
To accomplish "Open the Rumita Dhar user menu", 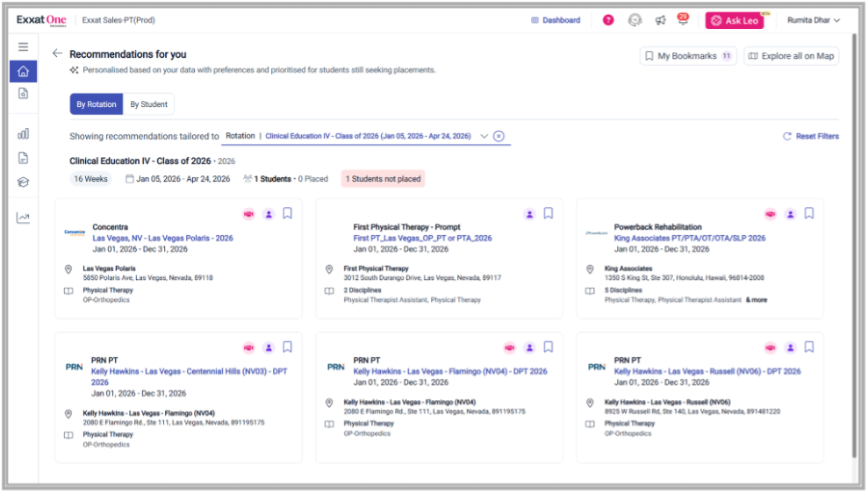I will coord(814,20).
